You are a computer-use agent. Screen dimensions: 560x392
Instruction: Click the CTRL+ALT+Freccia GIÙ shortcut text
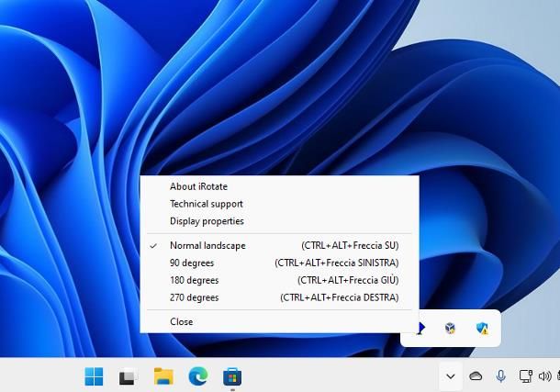point(348,280)
